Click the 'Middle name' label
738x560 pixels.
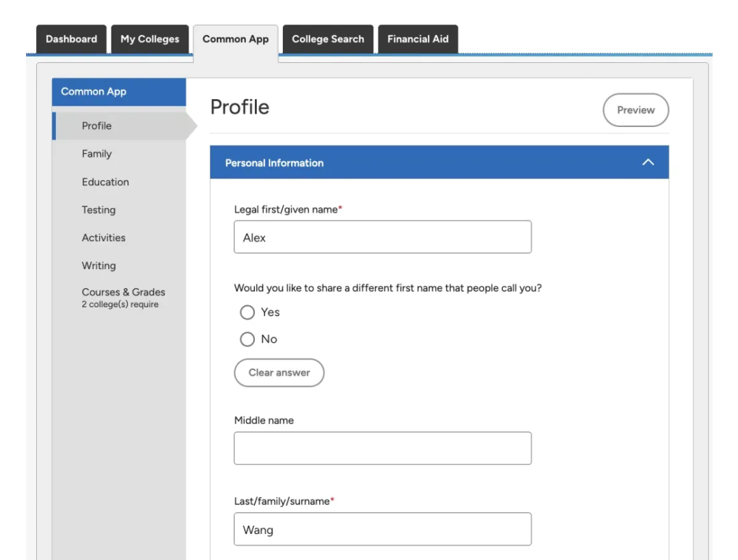click(x=264, y=421)
